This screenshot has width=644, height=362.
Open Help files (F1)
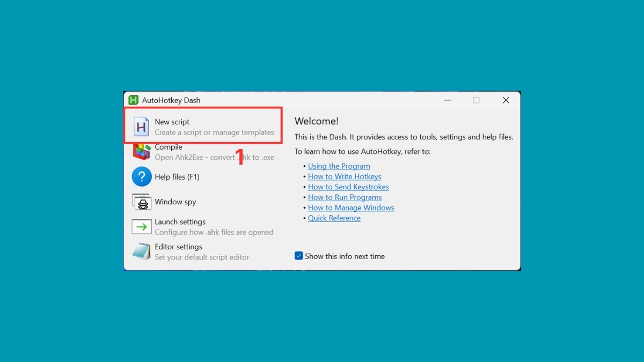click(203, 176)
